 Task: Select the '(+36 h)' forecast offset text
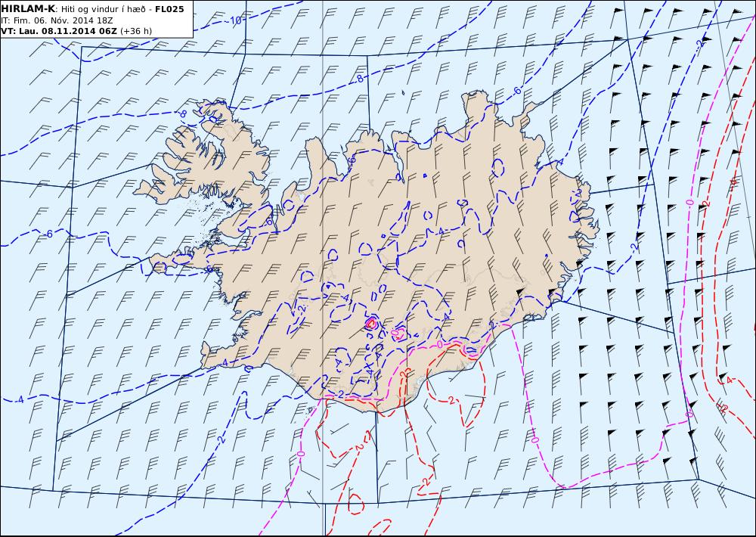click(136, 31)
